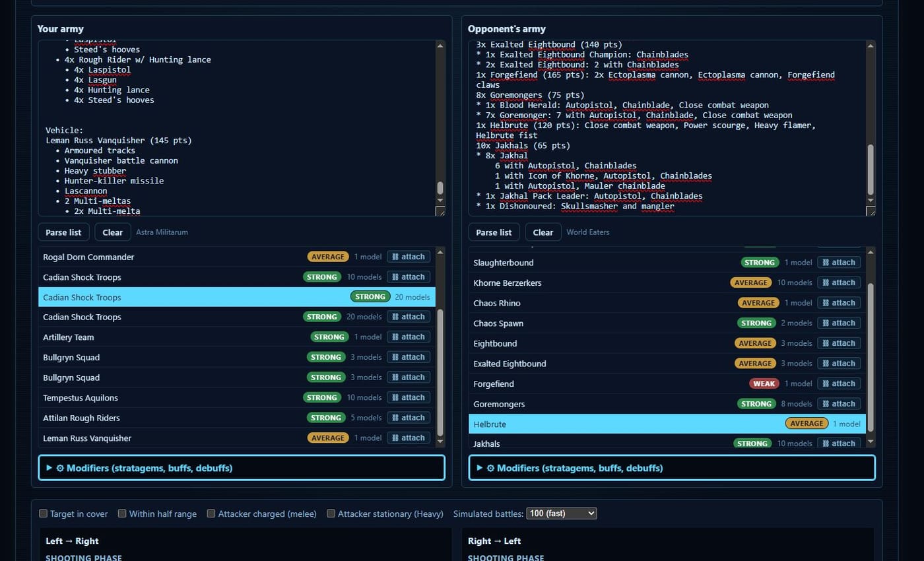
Task: Select Leman Russ Vanquisher row
Action: coord(237,438)
